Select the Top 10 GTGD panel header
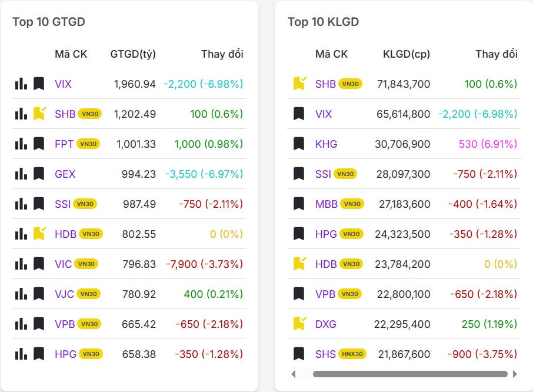 pyautogui.click(x=48, y=22)
